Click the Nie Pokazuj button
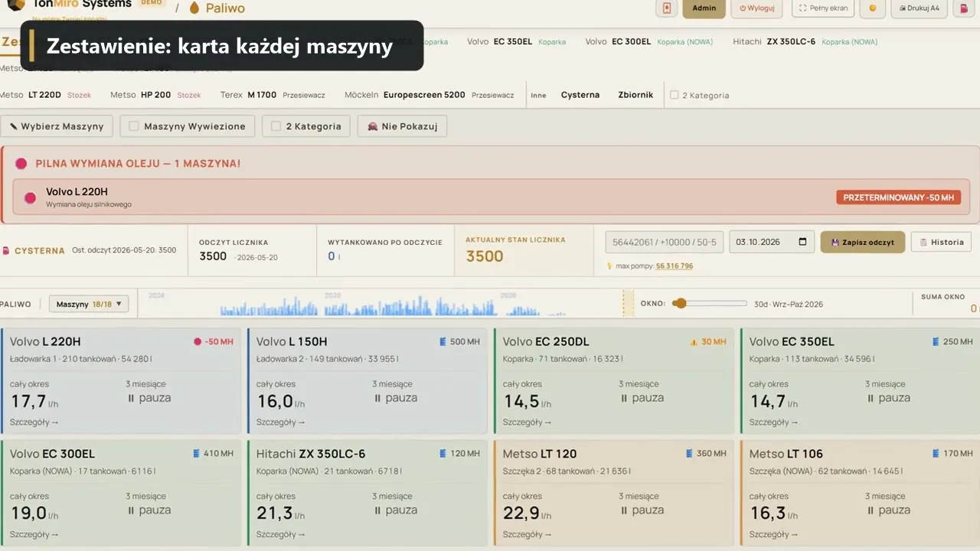980x551 pixels. [402, 126]
